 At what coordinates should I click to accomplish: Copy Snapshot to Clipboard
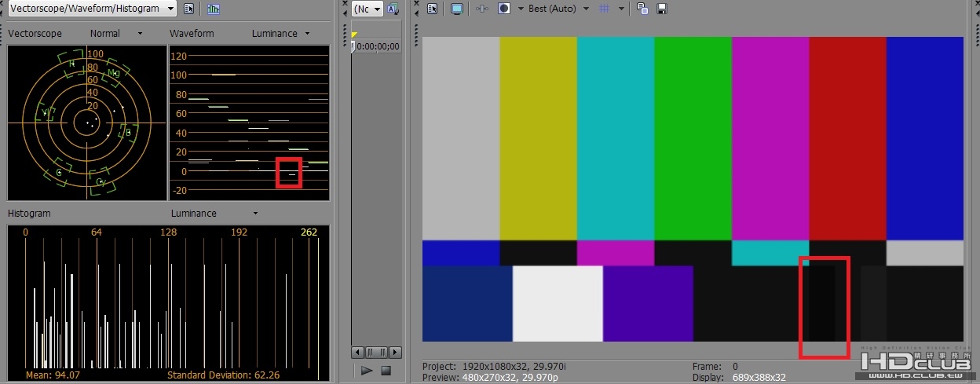[x=643, y=9]
